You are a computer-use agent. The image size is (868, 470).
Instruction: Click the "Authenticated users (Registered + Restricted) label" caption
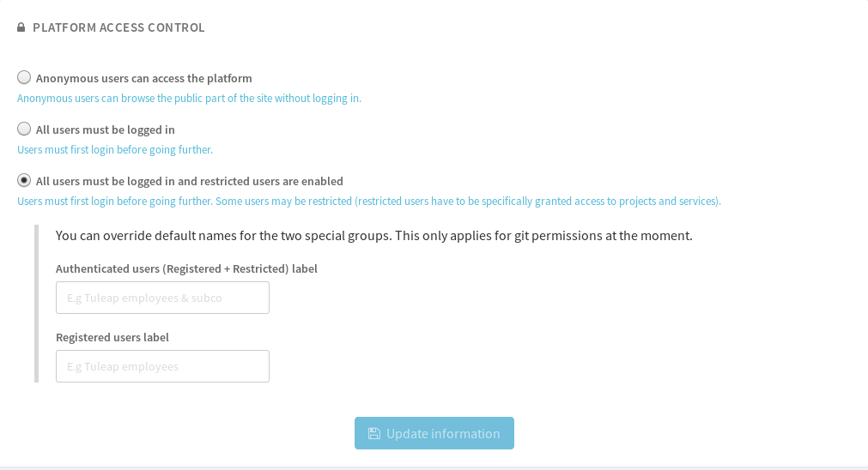(186, 268)
